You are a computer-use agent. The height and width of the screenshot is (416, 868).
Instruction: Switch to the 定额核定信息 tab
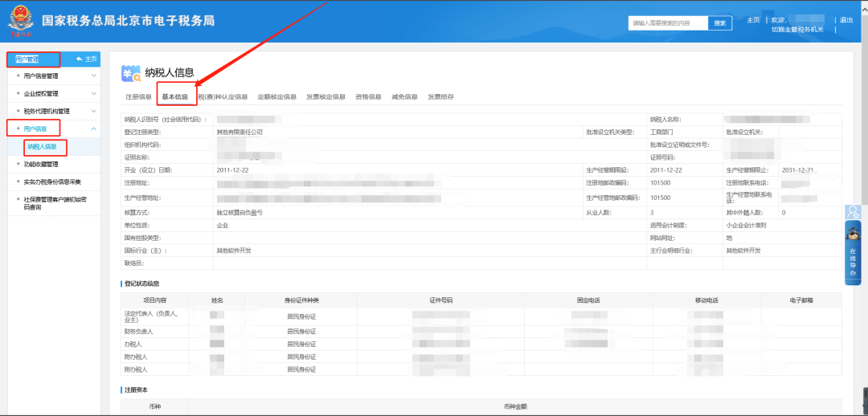(276, 97)
